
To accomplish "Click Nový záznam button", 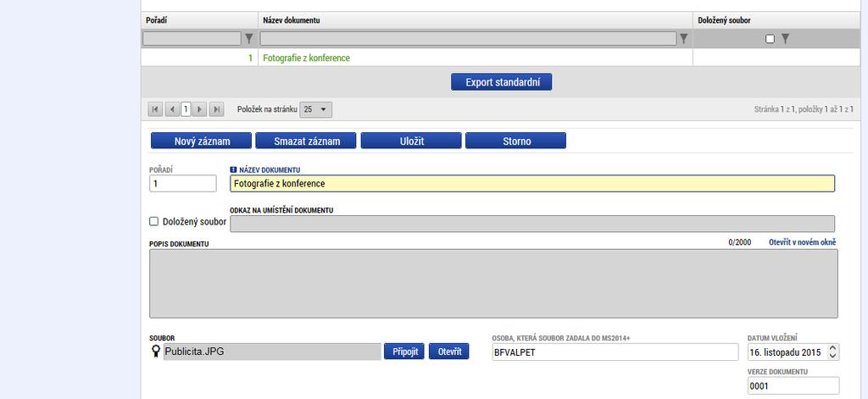I will click(202, 141).
